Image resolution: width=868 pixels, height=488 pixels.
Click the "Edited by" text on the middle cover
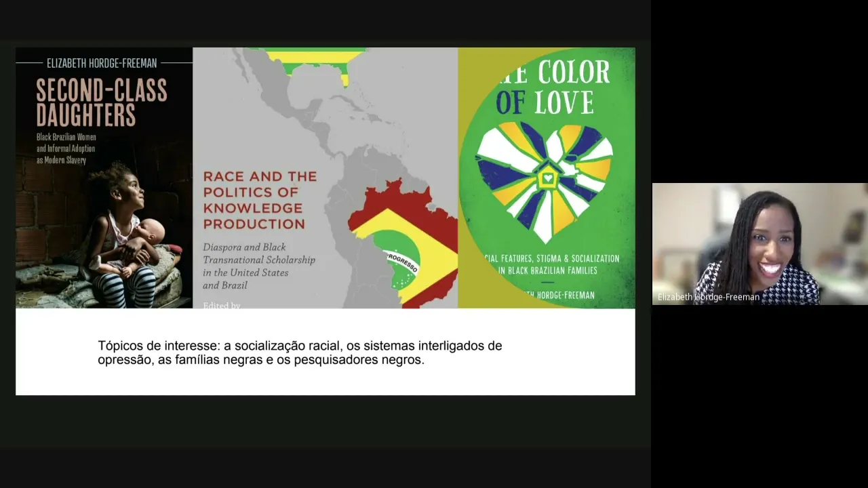coord(222,305)
